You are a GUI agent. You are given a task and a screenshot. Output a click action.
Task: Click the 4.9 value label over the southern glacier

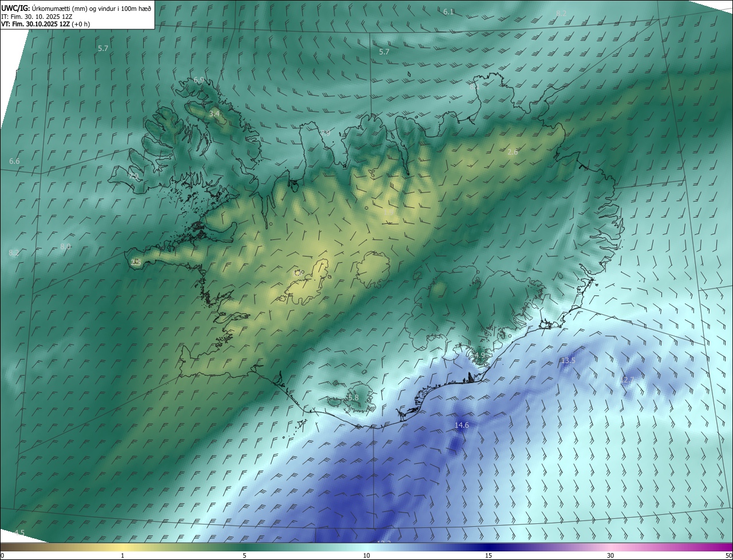coord(479,355)
